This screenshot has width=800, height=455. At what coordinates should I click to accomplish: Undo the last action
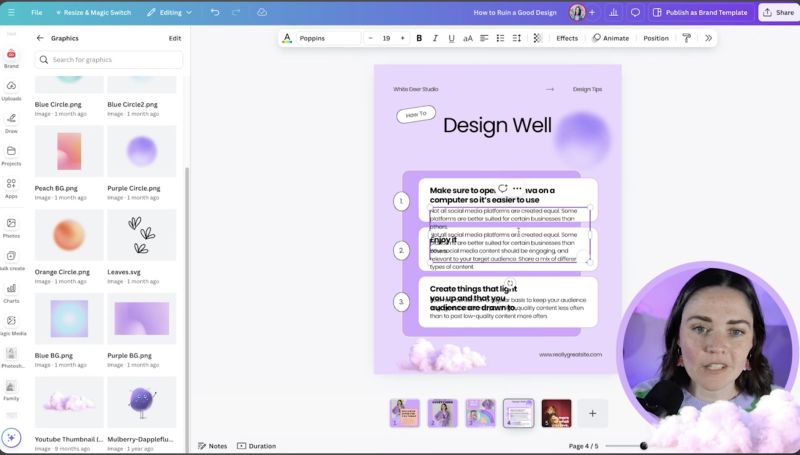tap(215, 12)
